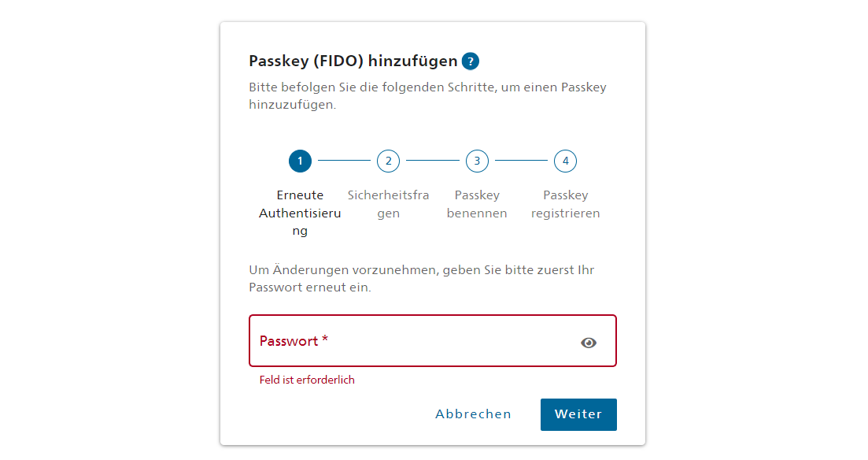Click the 'Bitte befolgen Sie' description text
Image resolution: width=868 pixels, height=460 pixels.
coord(427,96)
